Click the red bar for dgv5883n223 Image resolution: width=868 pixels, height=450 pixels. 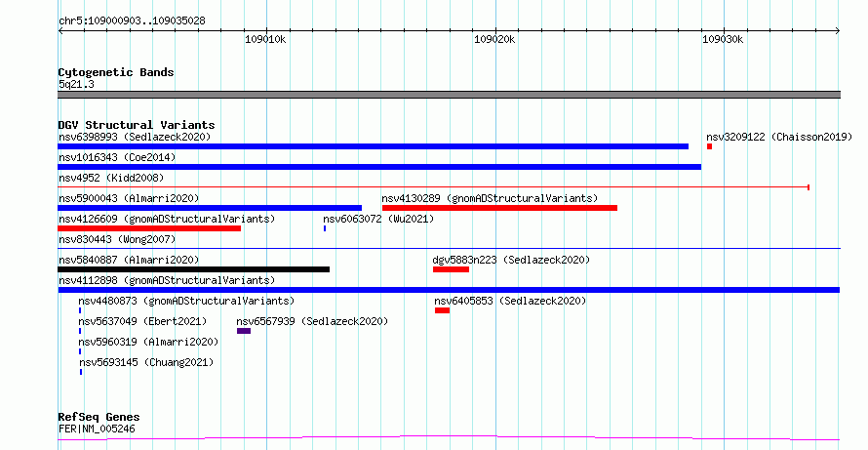(452, 269)
